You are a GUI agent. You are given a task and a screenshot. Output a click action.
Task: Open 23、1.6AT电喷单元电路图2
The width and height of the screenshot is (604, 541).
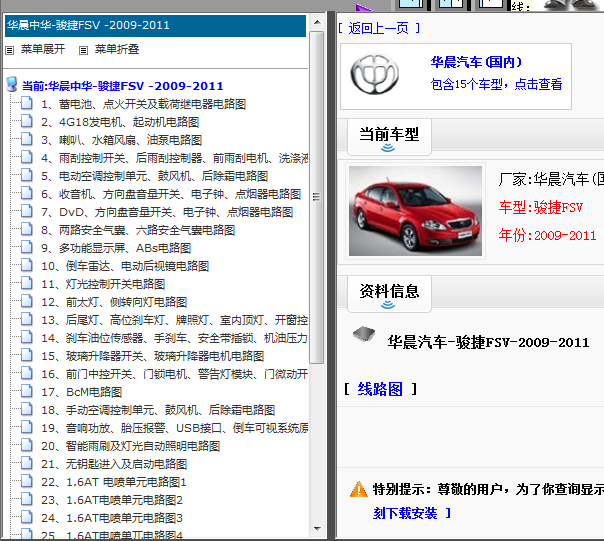(x=112, y=500)
